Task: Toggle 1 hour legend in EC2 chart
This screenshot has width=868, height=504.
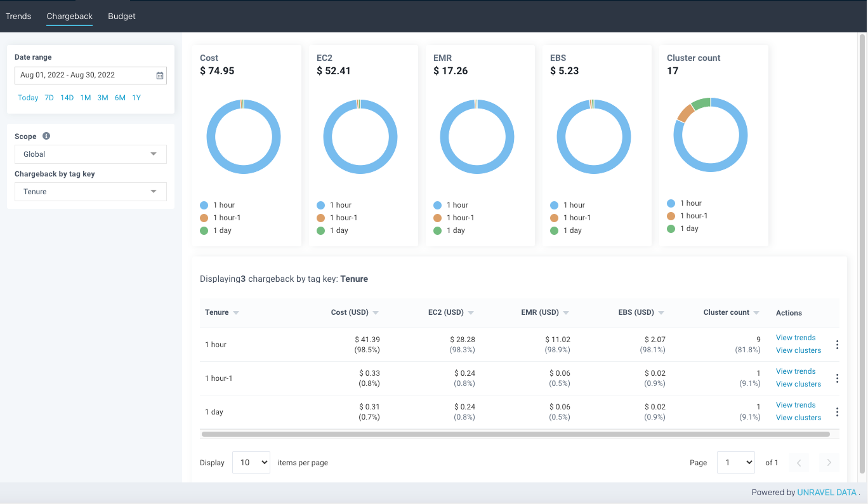Action: point(334,205)
